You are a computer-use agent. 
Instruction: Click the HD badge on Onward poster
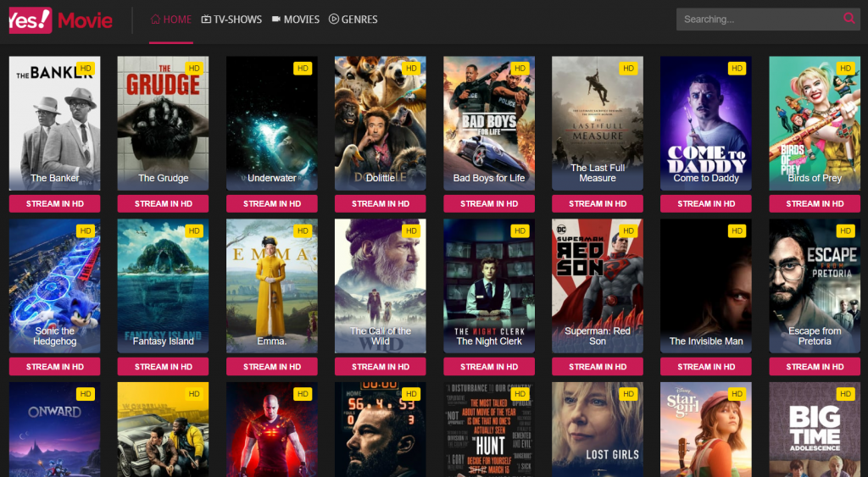(x=86, y=394)
